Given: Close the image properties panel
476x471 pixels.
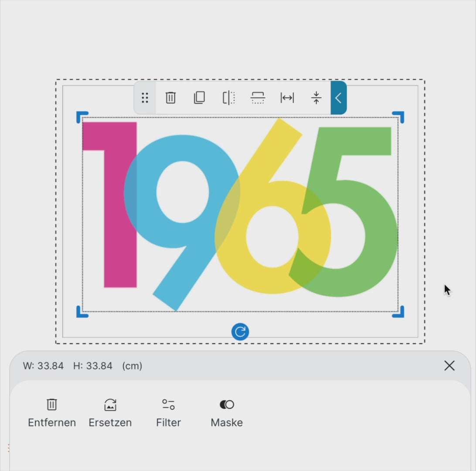Looking at the screenshot, I should [449, 366].
